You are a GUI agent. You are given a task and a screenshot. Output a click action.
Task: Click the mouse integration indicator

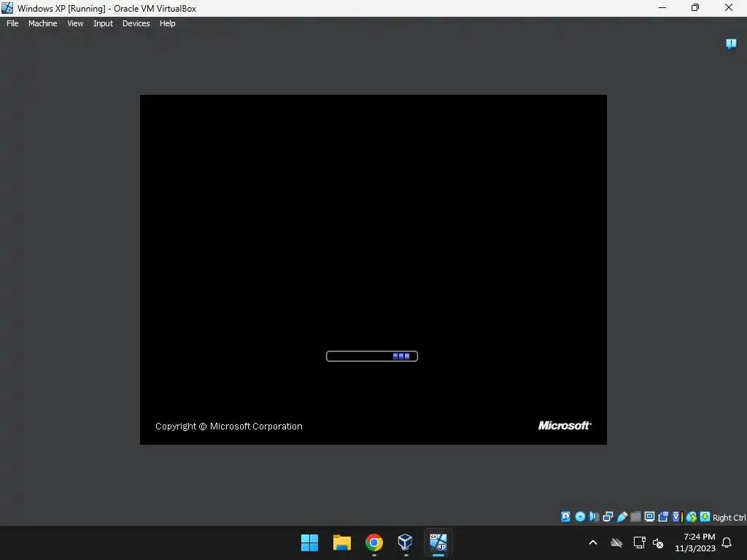[x=692, y=517]
